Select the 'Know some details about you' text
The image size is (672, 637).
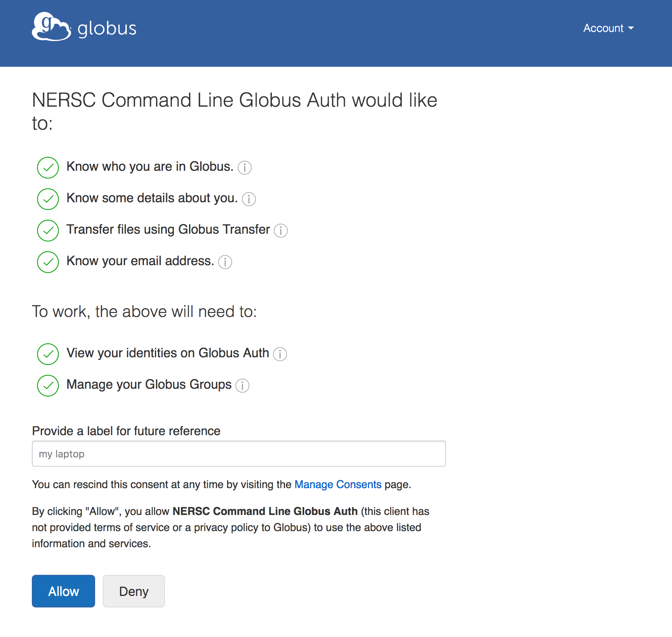(152, 198)
